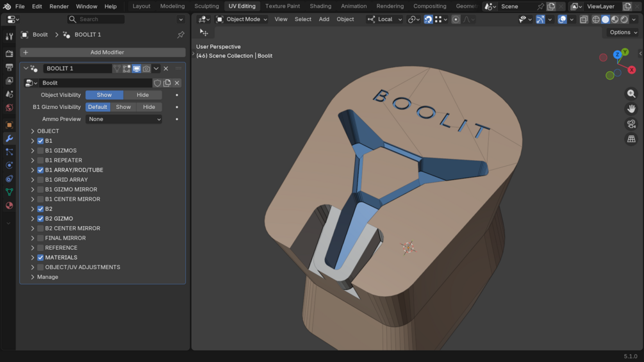Select the Modifiers wrench tab icon
The width and height of the screenshot is (644, 362).
(9, 138)
